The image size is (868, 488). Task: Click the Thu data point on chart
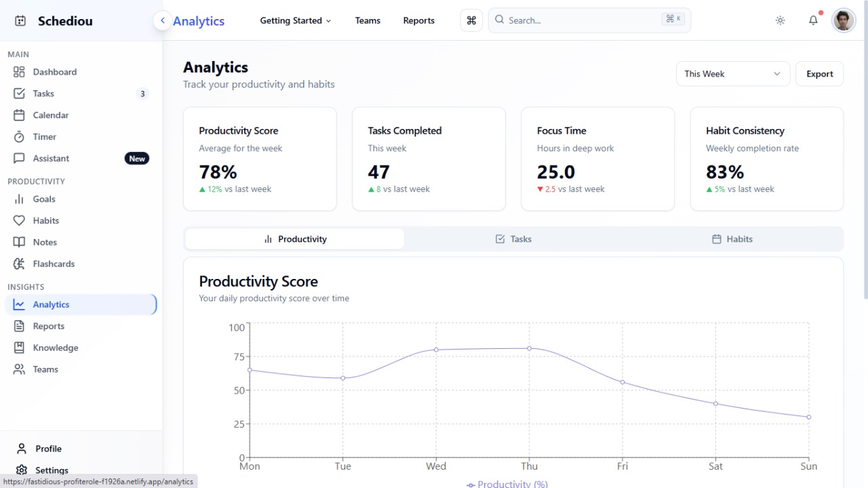530,348
